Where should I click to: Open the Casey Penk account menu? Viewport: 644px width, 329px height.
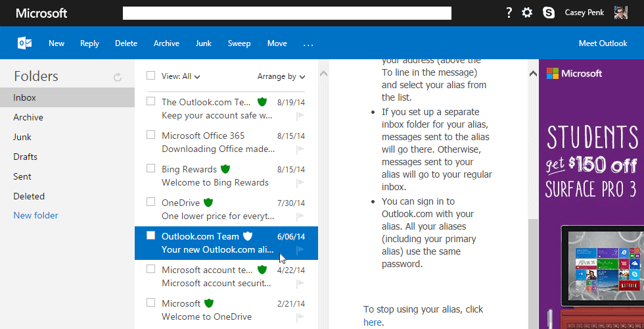584,13
